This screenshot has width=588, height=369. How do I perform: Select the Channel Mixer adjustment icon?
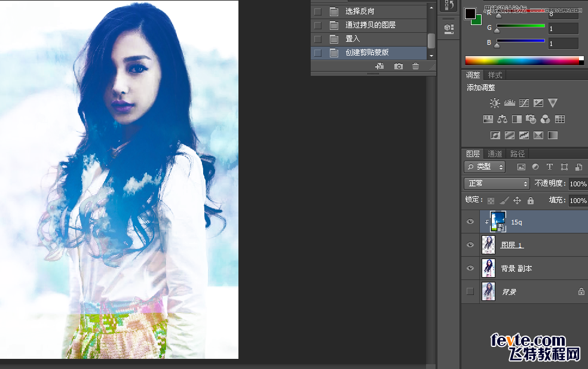tap(545, 119)
